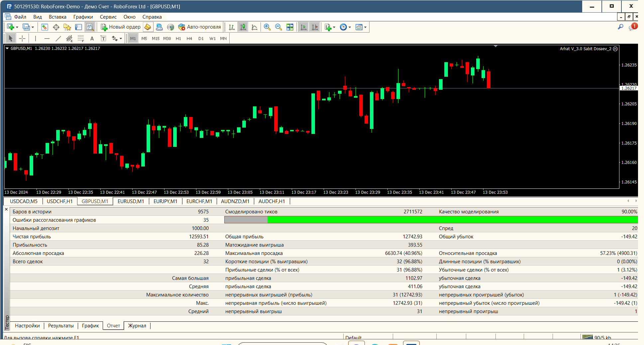Select the horizontal line drawing tool
This screenshot has height=345, width=644.
tap(47, 39)
